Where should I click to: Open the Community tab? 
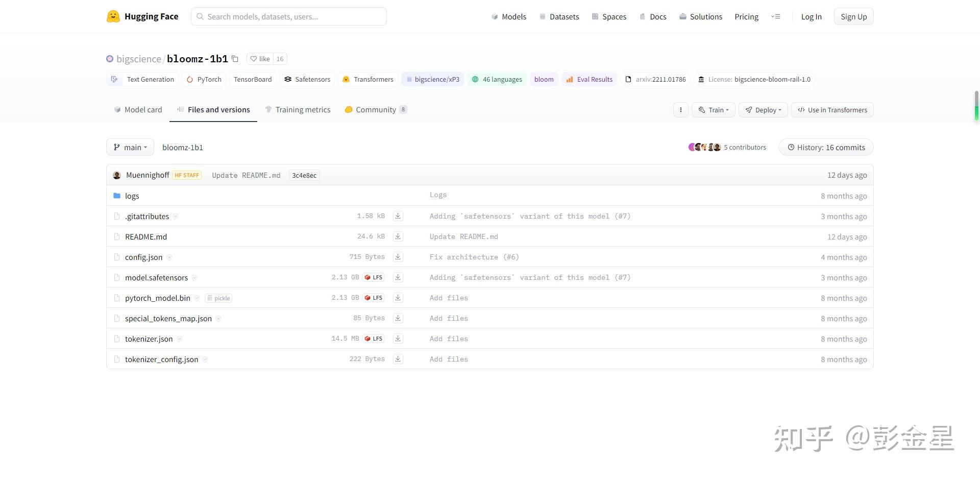click(x=376, y=109)
